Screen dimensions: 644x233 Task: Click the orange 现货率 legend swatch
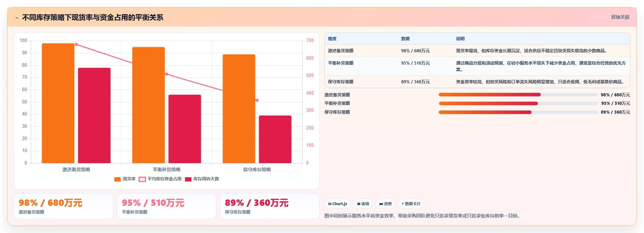coord(117,179)
